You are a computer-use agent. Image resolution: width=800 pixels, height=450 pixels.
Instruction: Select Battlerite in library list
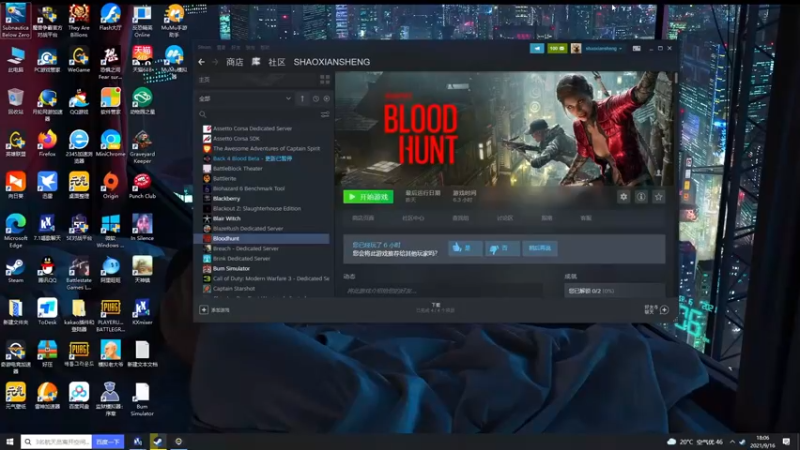coord(224,179)
